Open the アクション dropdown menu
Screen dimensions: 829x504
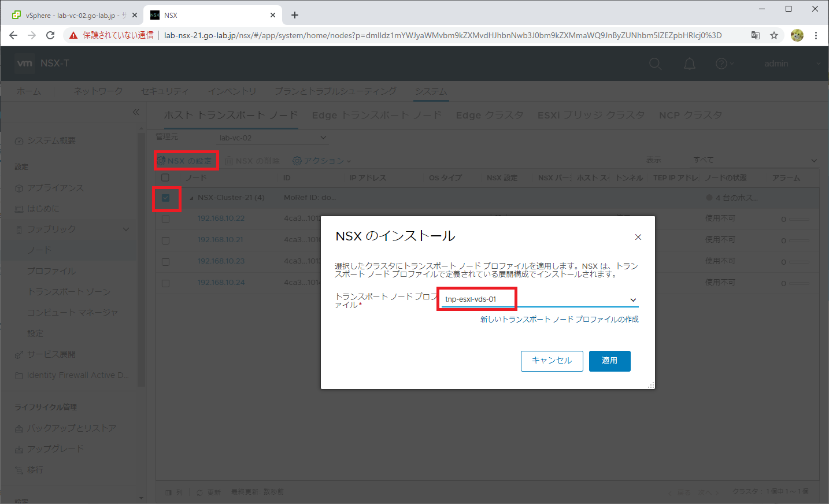click(322, 161)
